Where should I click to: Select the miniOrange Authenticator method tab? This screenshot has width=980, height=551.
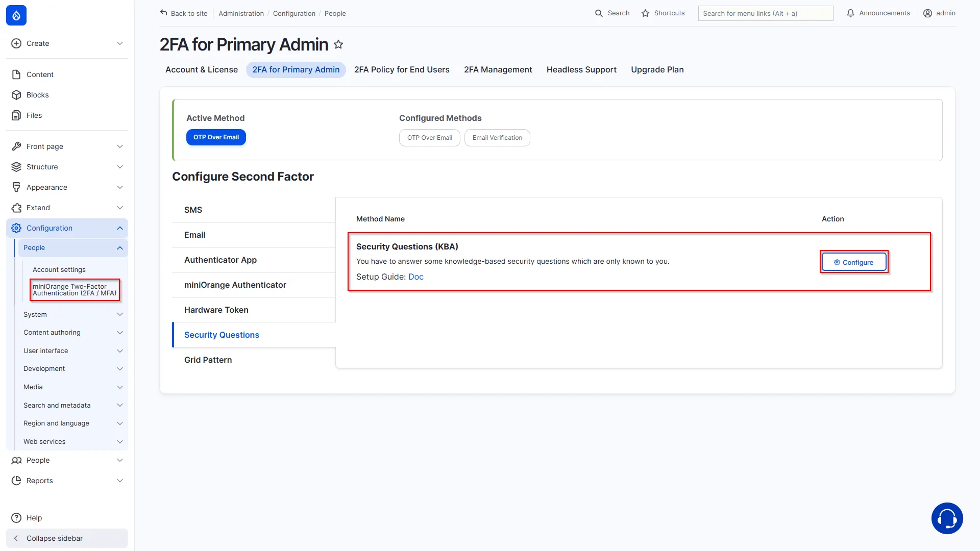[254, 285]
